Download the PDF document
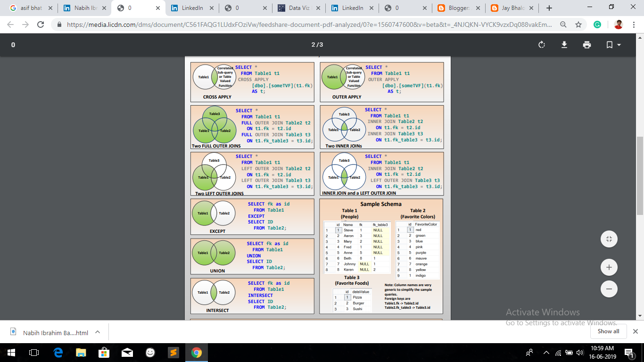The image size is (644, 362). (x=564, y=45)
